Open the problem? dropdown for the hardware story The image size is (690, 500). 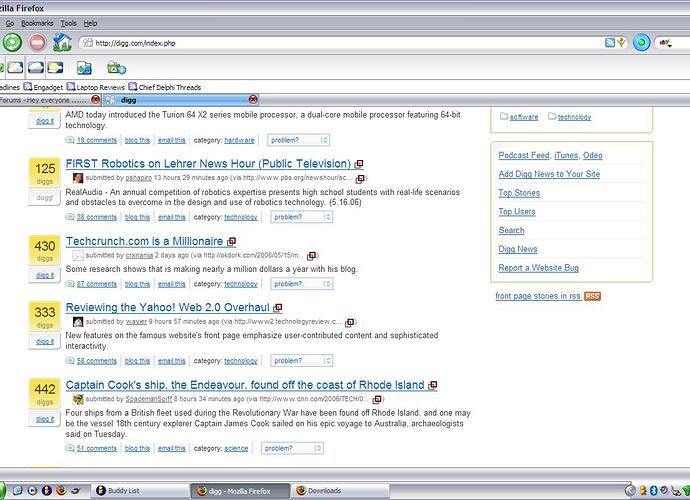(298, 140)
